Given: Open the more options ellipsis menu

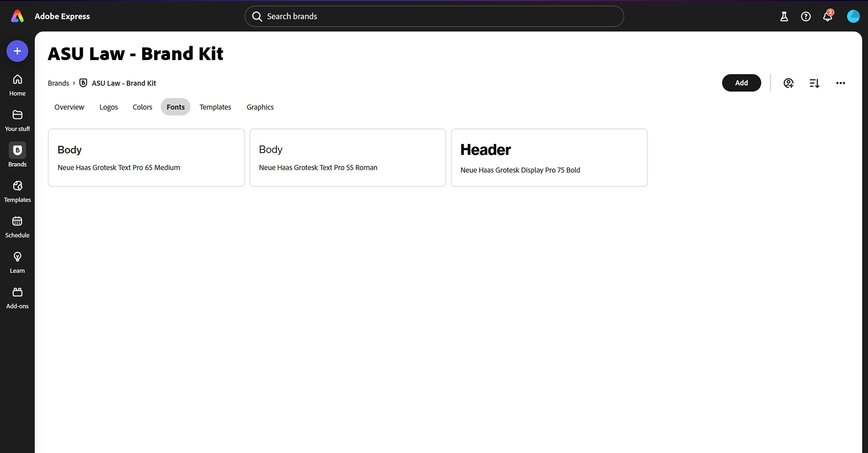Looking at the screenshot, I should [x=840, y=83].
